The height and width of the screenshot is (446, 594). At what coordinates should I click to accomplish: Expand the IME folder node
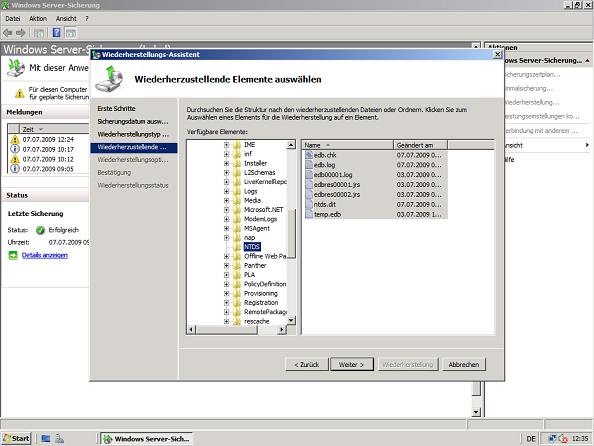click(227, 145)
